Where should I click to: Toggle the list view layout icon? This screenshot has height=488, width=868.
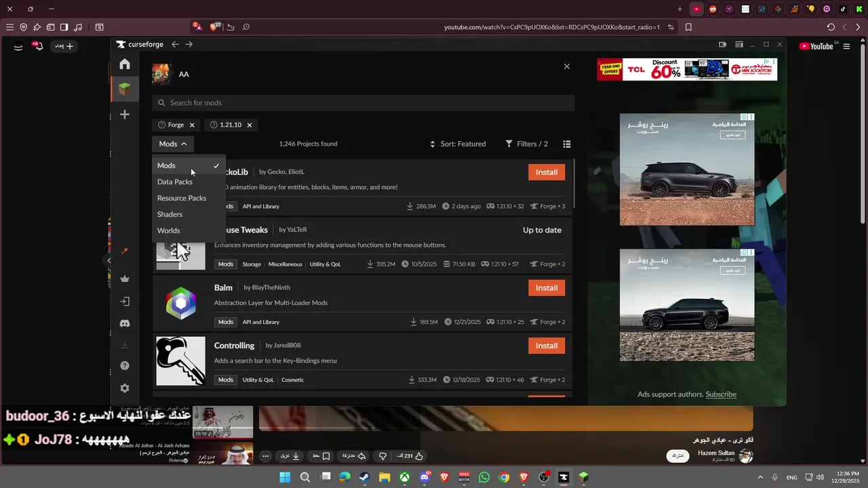567,144
